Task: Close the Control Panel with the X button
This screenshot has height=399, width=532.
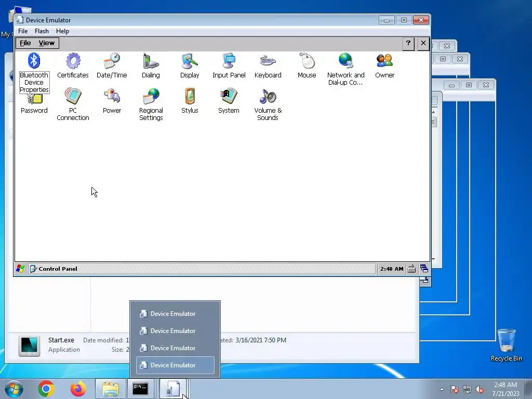Action: 423,44
